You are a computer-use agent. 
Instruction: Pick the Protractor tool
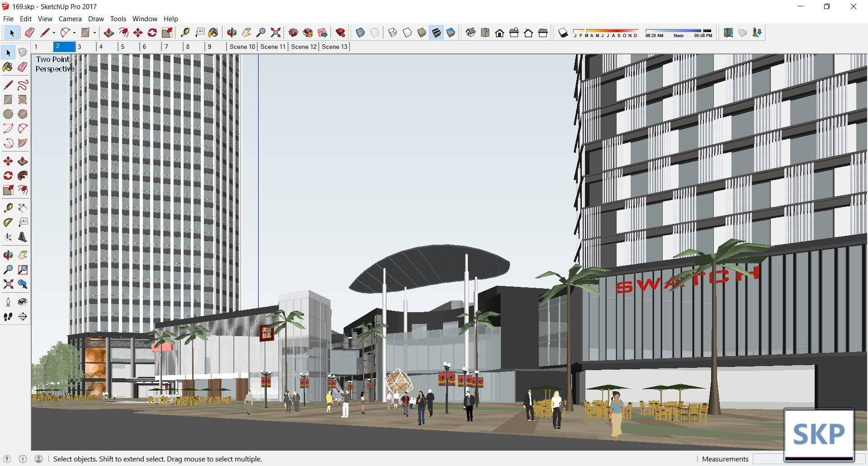coord(8,222)
